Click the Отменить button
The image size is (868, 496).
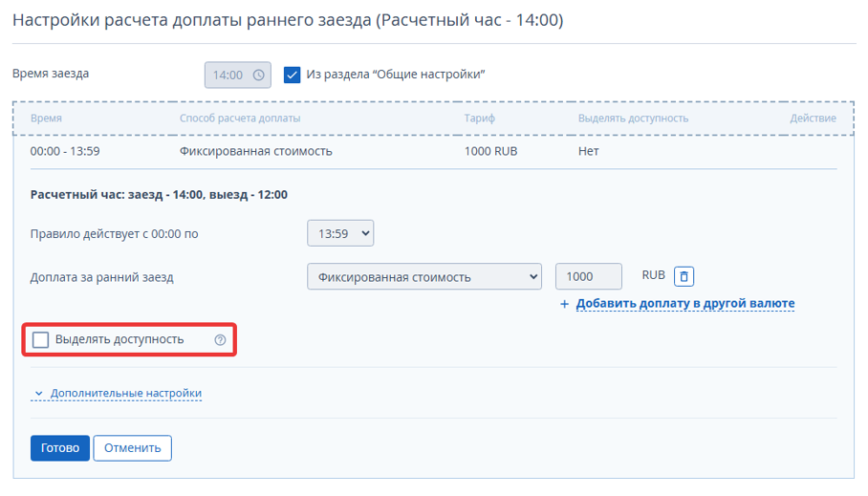pos(132,448)
